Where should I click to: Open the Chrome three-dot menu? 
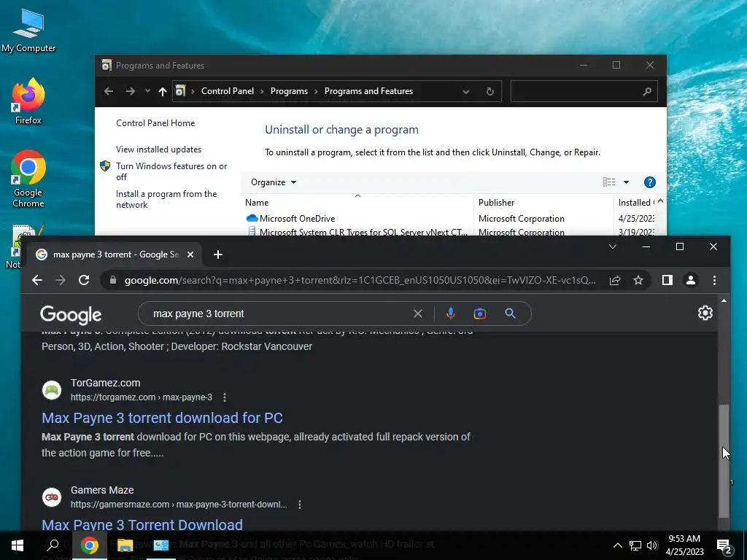tap(714, 280)
